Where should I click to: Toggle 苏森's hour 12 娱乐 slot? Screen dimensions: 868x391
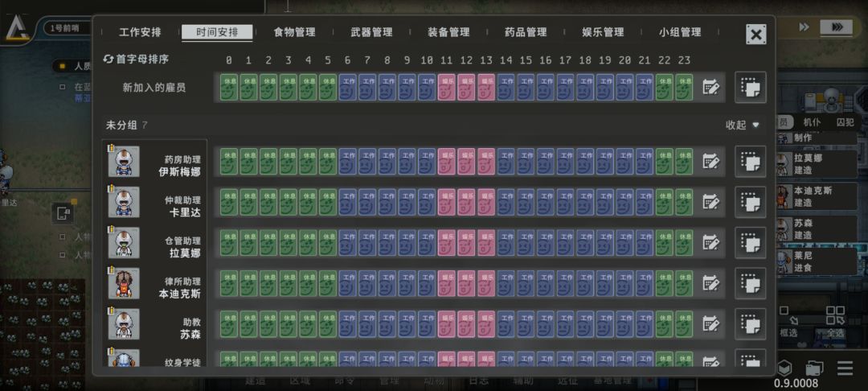[467, 323]
